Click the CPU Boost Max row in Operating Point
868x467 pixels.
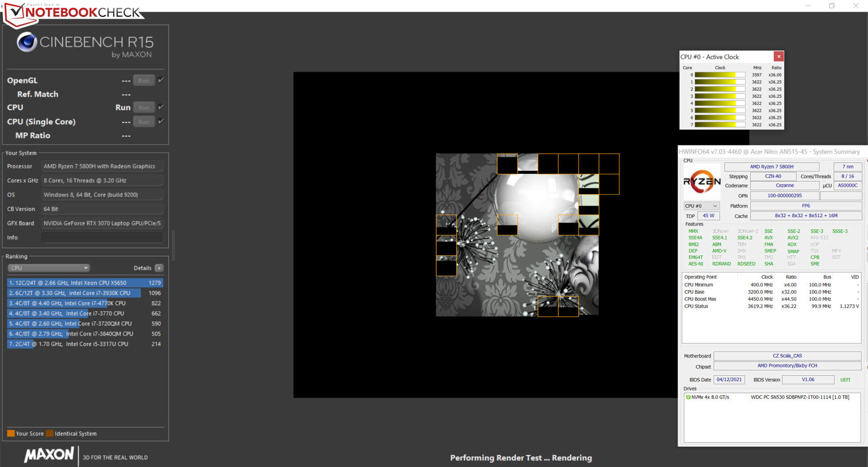point(771,299)
